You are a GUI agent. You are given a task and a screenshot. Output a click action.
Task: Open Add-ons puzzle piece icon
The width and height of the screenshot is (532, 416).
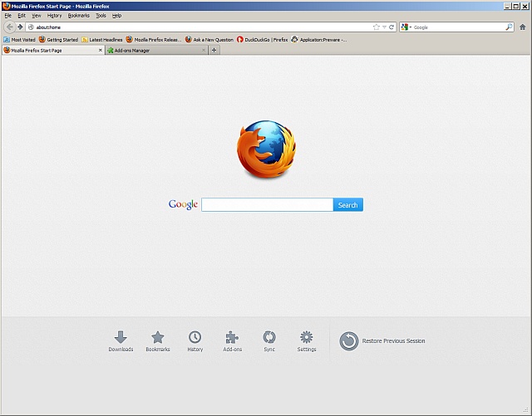[x=233, y=341]
